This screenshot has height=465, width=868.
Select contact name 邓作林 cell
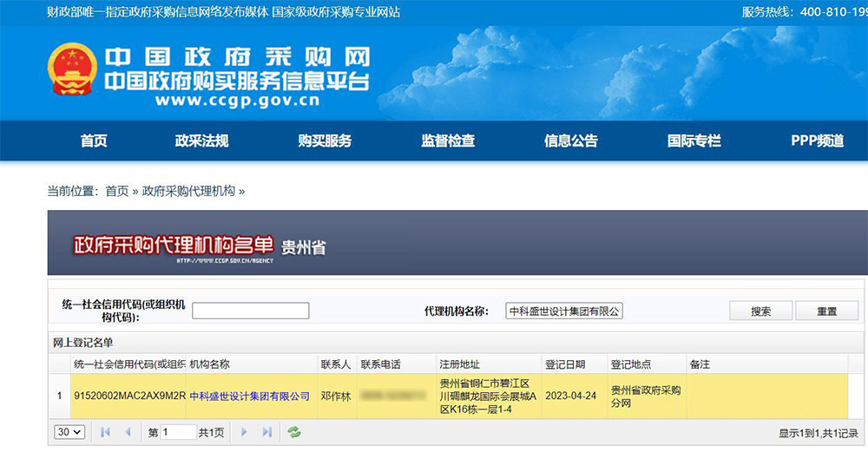point(336,396)
